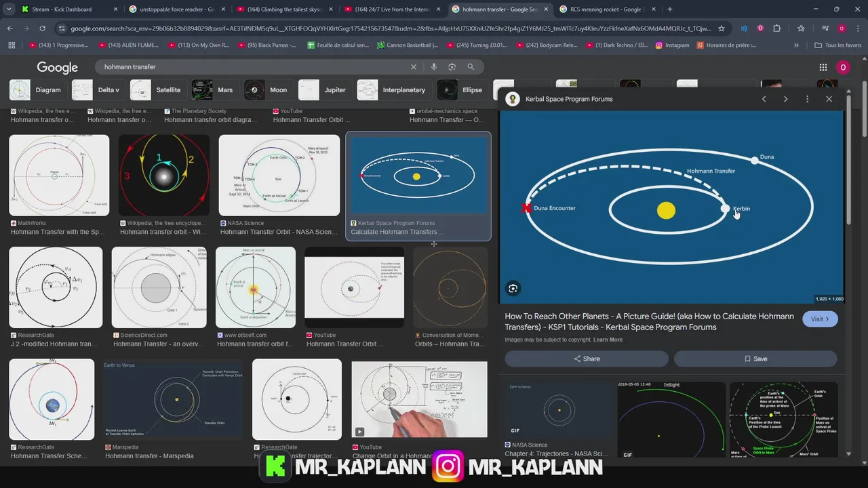Screen dimensions: 868x488
Task: Open Marspedia Earth to Venus thumbnail
Action: 173,400
